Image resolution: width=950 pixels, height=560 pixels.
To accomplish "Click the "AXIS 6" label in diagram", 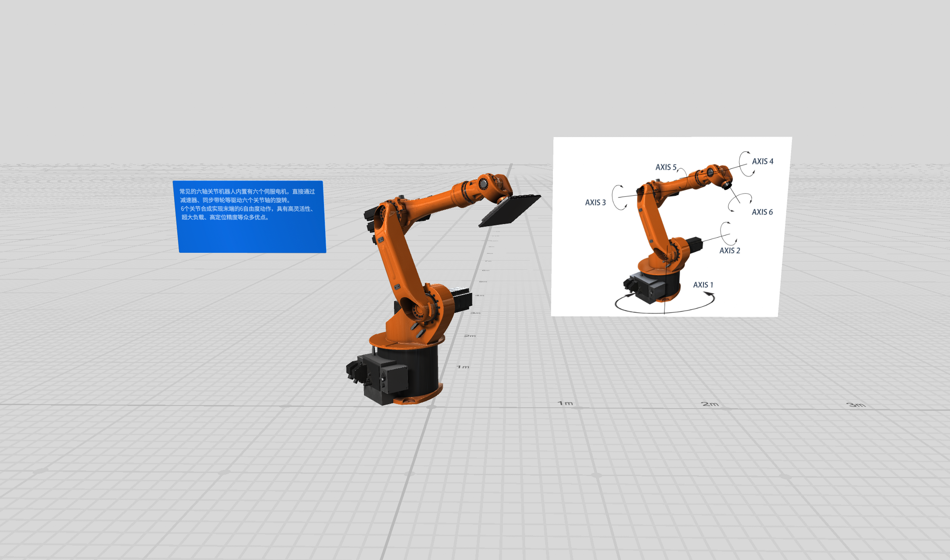I will tap(762, 212).
